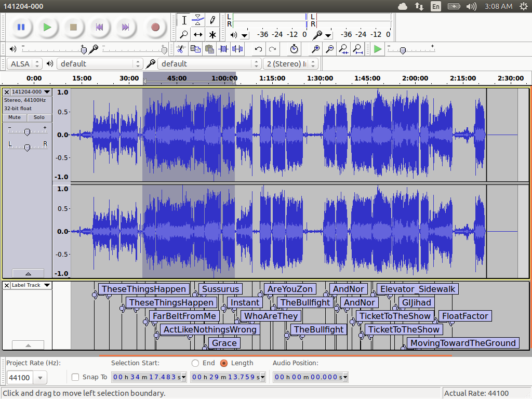Click the Record button
532x399 pixels.
coord(155,27)
